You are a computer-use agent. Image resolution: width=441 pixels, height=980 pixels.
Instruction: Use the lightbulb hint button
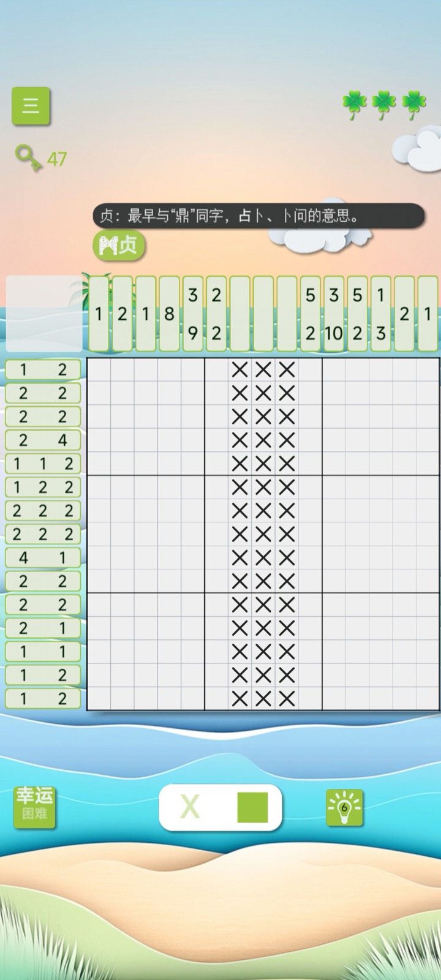click(344, 807)
